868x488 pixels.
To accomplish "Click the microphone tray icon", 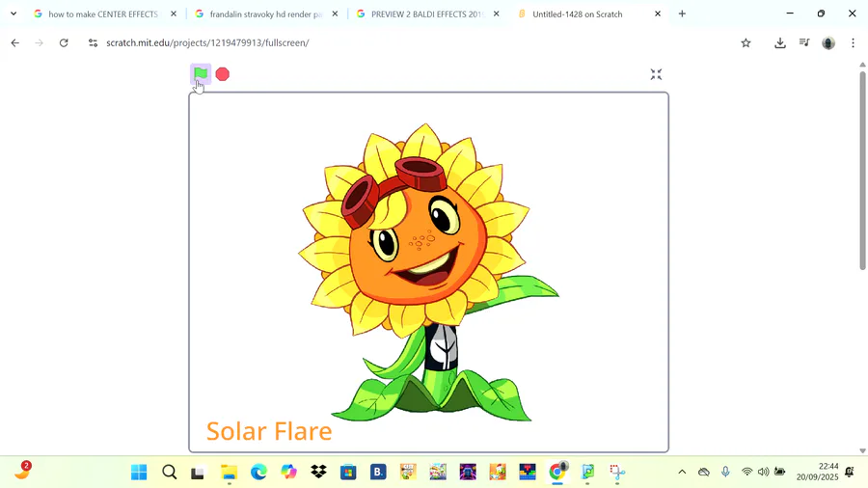I will [725, 472].
